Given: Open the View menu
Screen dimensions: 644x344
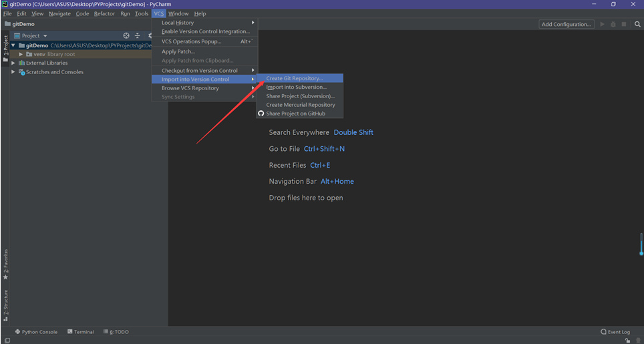Looking at the screenshot, I should [37, 13].
